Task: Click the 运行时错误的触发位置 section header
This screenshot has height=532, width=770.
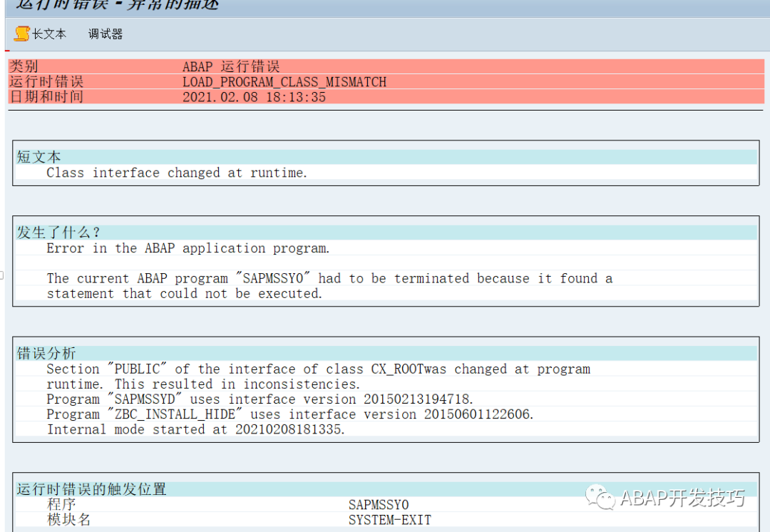Action: [x=386, y=489]
